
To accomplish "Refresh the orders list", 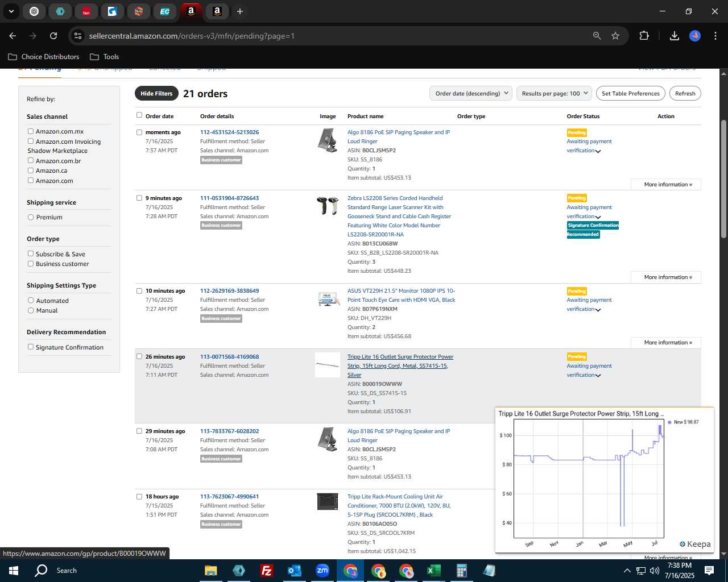I will [x=685, y=94].
